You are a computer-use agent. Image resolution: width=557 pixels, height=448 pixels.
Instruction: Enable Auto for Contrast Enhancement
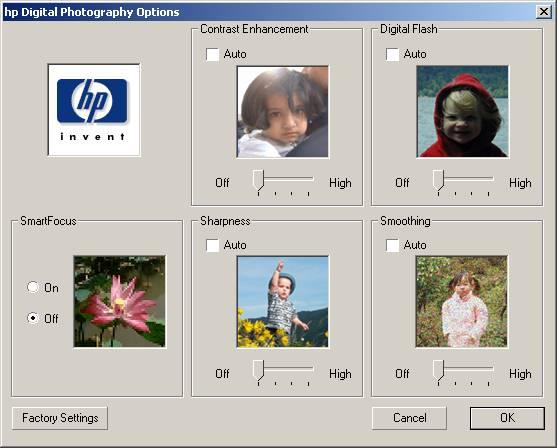(212, 54)
